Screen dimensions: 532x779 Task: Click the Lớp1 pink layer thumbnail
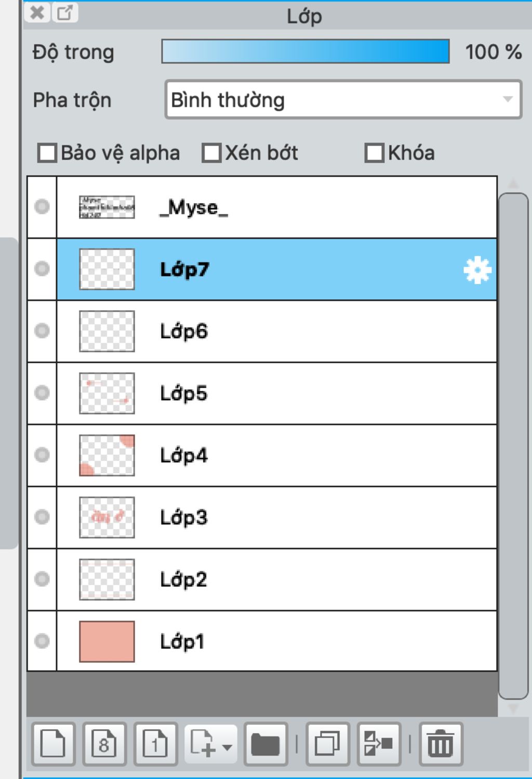pyautogui.click(x=107, y=641)
